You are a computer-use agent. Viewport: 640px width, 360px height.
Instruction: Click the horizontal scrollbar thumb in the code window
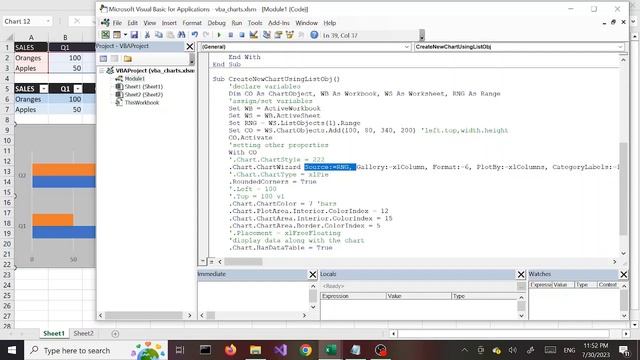pos(243,262)
